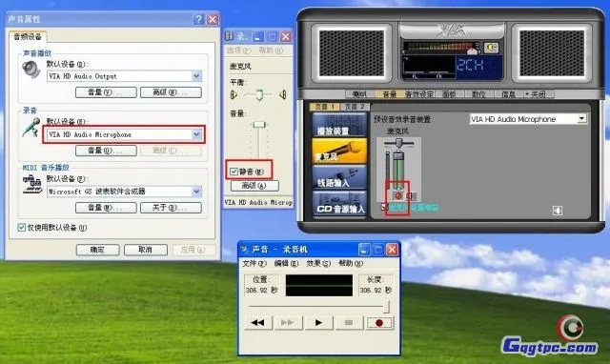Open the 帮助 menu in the mixer window
Screen dimensions: 610x364
[271, 51]
